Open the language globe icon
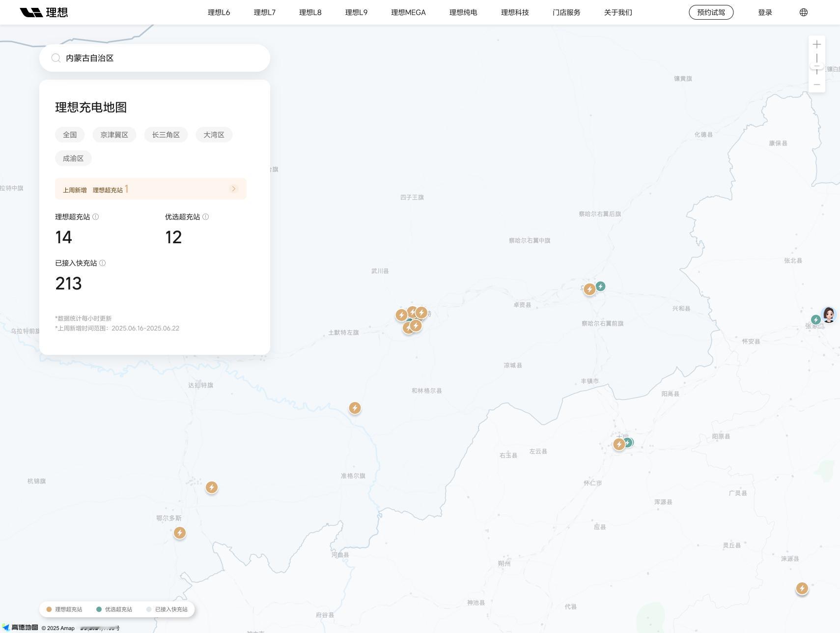Screen dimensions: 840x633 [804, 12]
